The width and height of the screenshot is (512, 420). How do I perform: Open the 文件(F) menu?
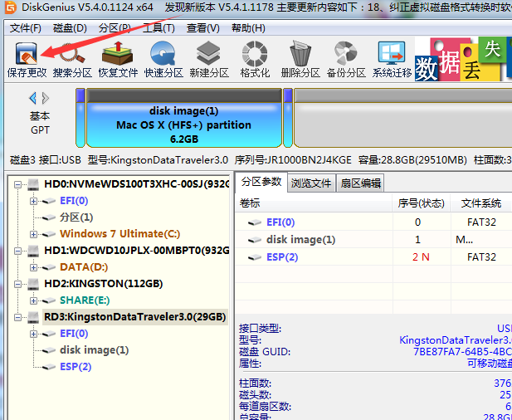26,28
